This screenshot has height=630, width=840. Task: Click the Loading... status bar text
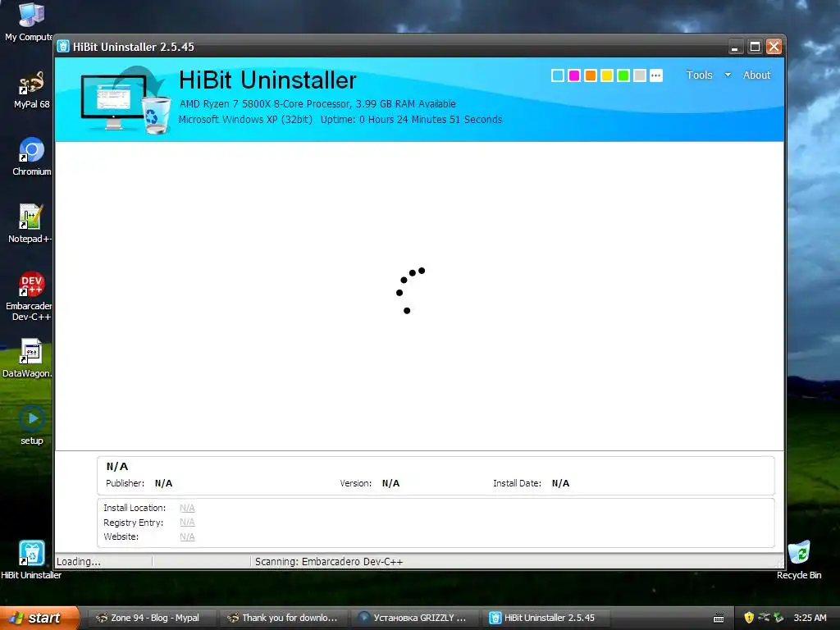(x=78, y=561)
